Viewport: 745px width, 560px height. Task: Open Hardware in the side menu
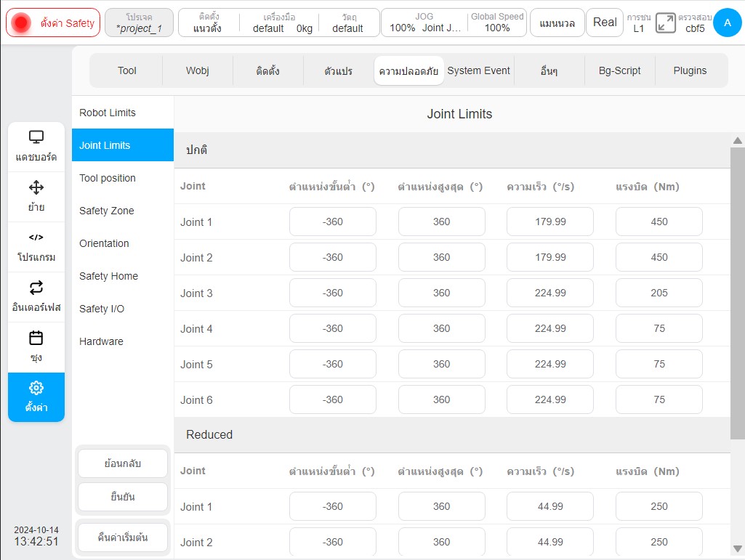point(123,341)
